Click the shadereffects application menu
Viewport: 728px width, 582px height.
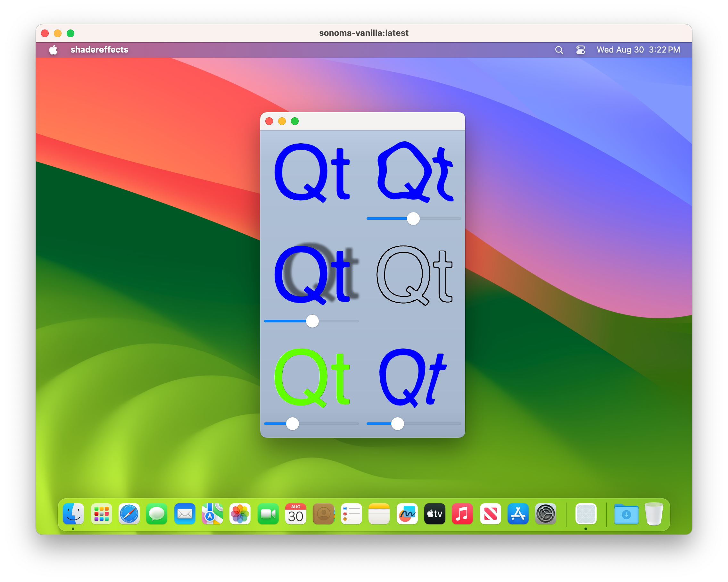[99, 50]
